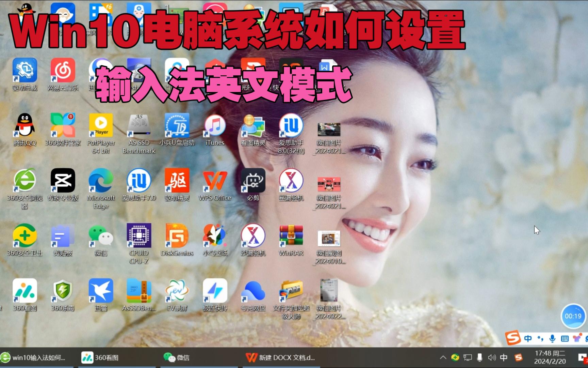588x368 pixels.
Task: Open 小鸟壁纸 shortcut
Action: pyautogui.click(x=215, y=240)
